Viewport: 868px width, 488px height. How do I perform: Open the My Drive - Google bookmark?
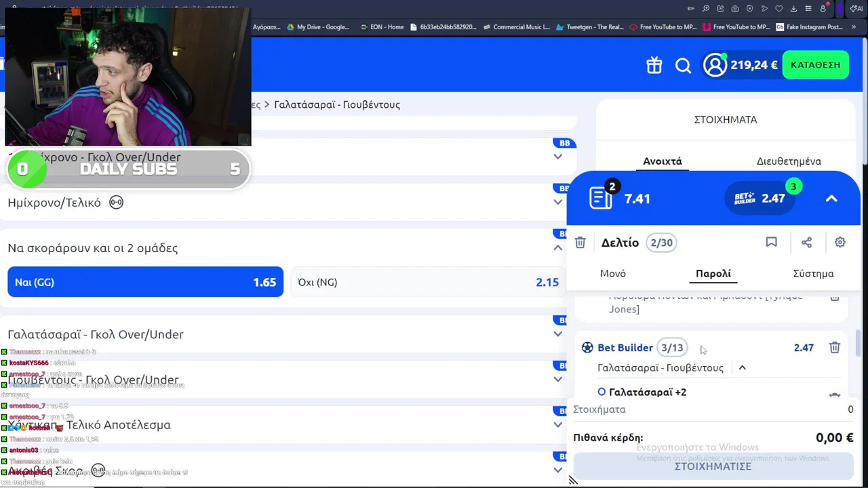tap(318, 27)
